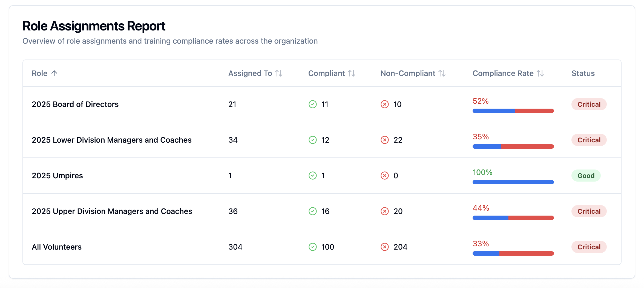Image resolution: width=644 pixels, height=288 pixels.
Task: Click the Critical status badge for All Volunteers
Action: (589, 247)
